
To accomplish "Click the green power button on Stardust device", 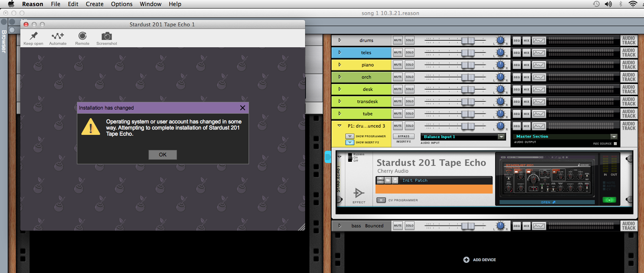I will 609,200.
